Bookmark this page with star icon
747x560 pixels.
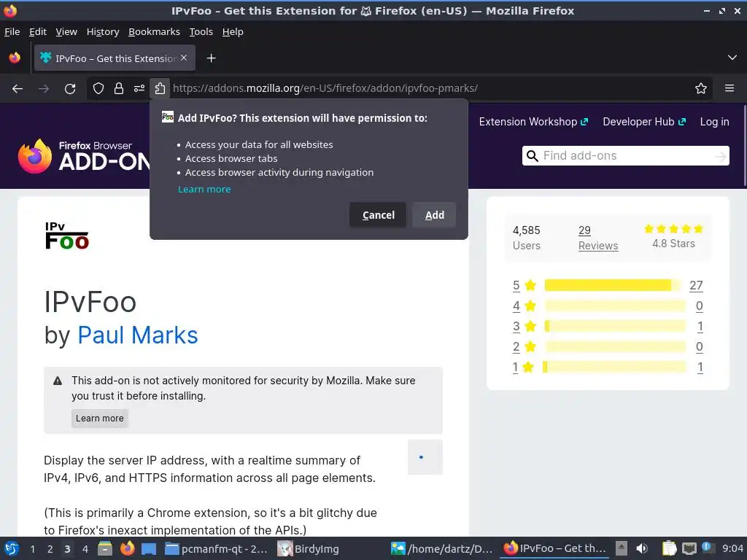coord(701,88)
